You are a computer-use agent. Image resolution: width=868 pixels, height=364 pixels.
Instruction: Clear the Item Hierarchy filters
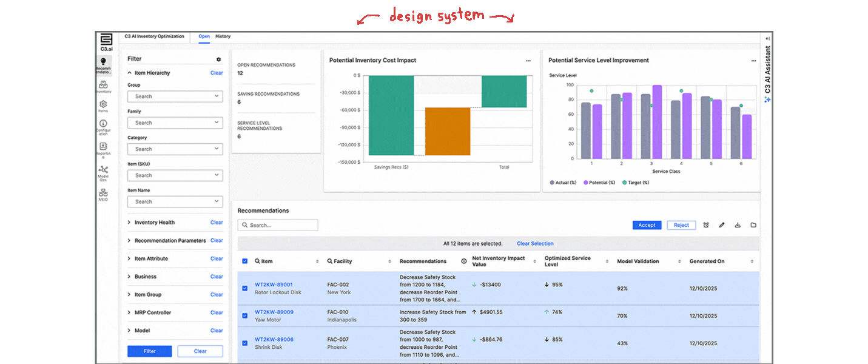tap(217, 73)
